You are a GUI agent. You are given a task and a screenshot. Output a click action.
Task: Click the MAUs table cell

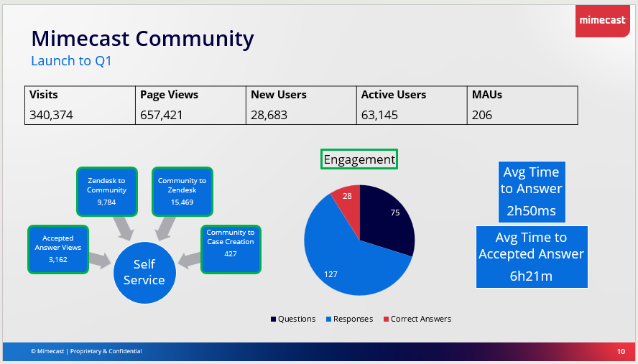(522, 106)
